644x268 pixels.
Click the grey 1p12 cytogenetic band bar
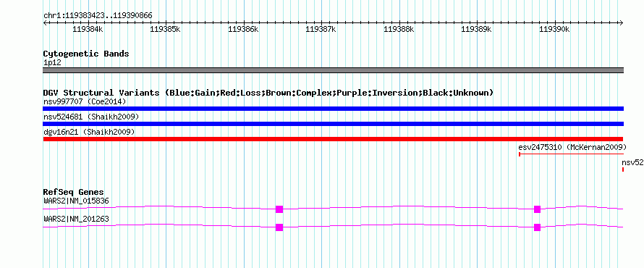tap(333, 70)
